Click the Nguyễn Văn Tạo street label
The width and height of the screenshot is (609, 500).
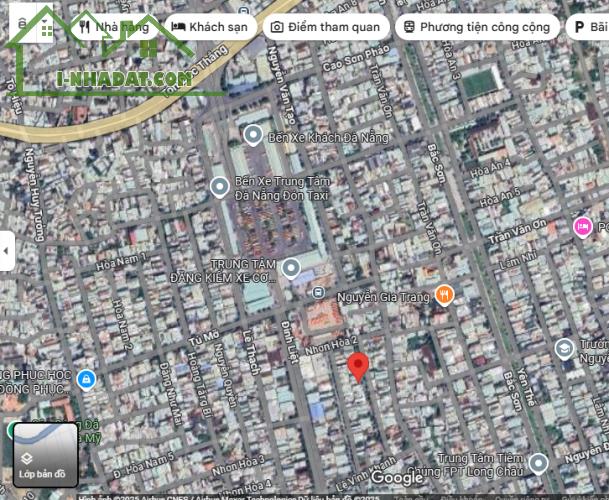point(281,84)
